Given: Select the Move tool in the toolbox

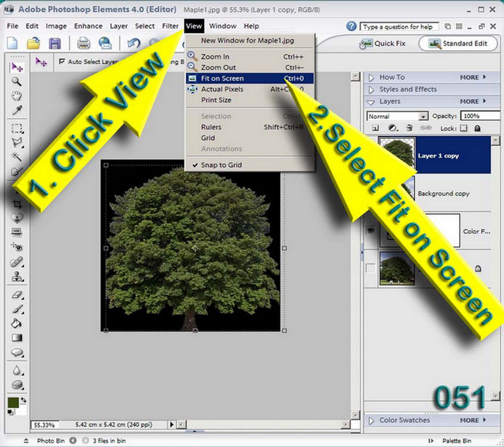Looking at the screenshot, I should tap(17, 67).
